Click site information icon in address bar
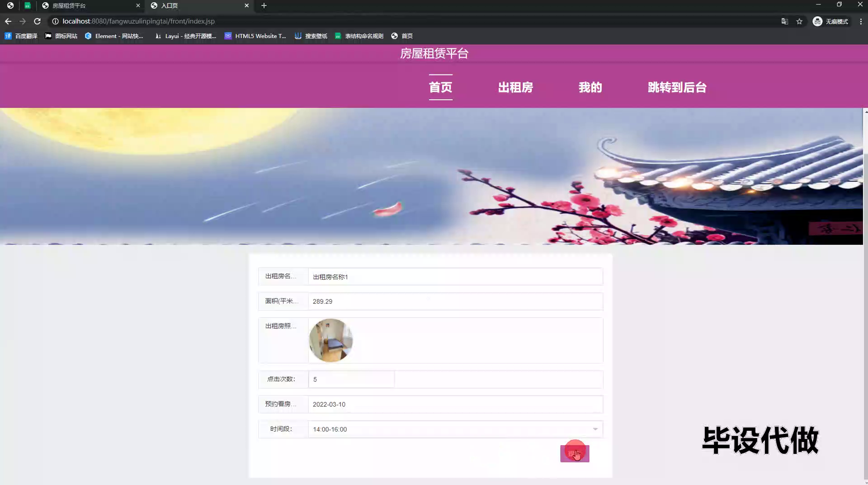Screen dimensions: 868x485 [x=55, y=21]
